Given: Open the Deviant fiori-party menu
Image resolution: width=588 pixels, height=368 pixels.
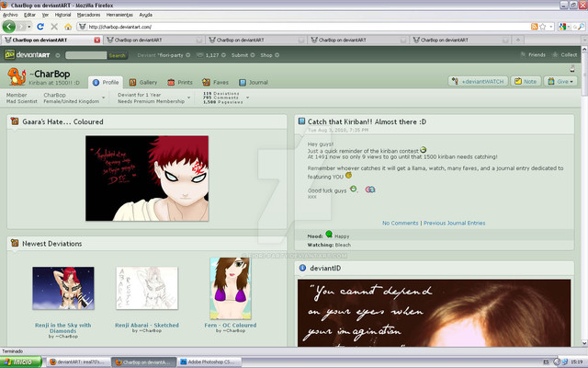Looking at the screenshot, I should coord(164,55).
